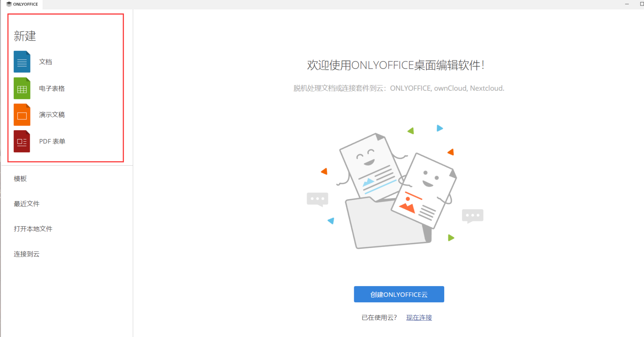The image size is (644, 337).
Task: Create a new PDF 表单
Action: coord(52,141)
